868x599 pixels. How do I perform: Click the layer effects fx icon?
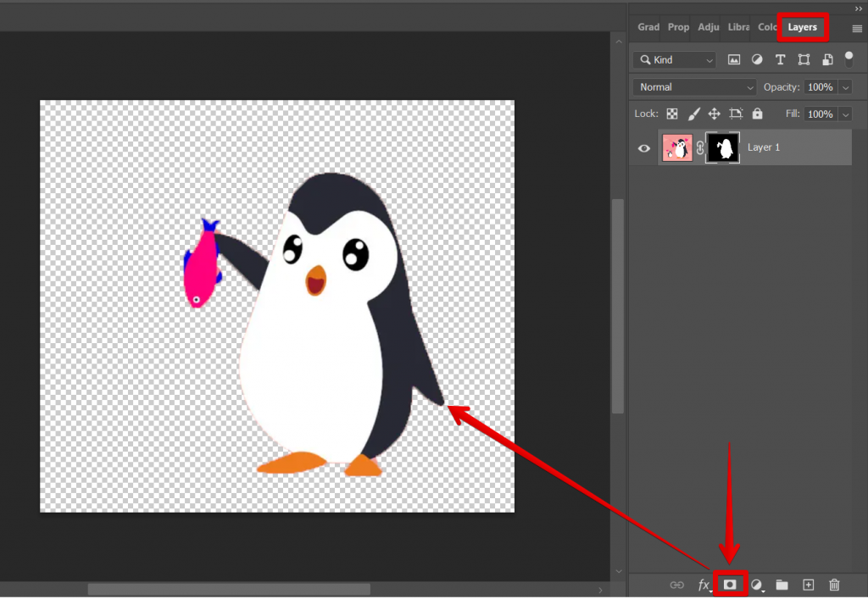pos(704,585)
